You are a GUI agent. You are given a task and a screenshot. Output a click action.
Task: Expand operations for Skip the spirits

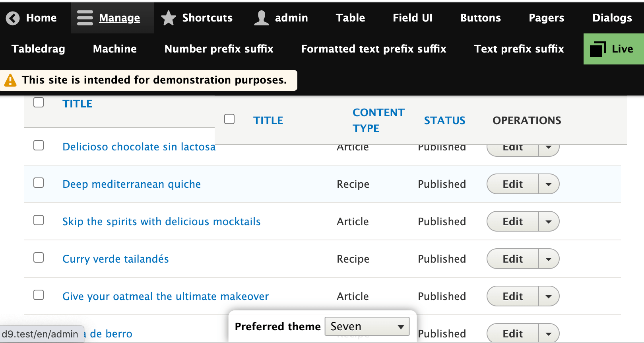(549, 222)
